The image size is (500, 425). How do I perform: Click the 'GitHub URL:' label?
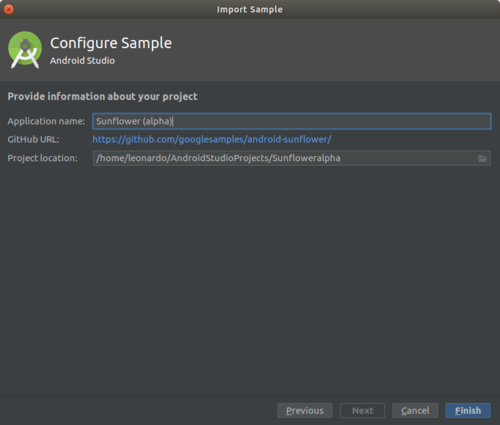(33, 139)
